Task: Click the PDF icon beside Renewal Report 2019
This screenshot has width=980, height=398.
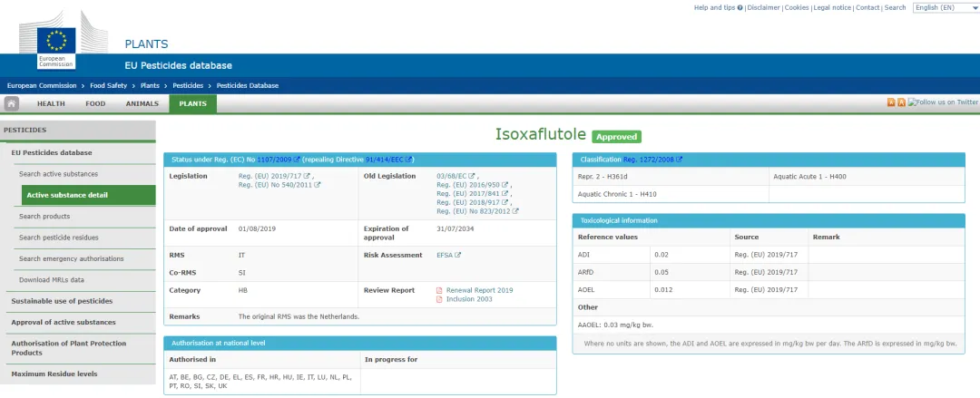Action: pos(439,290)
